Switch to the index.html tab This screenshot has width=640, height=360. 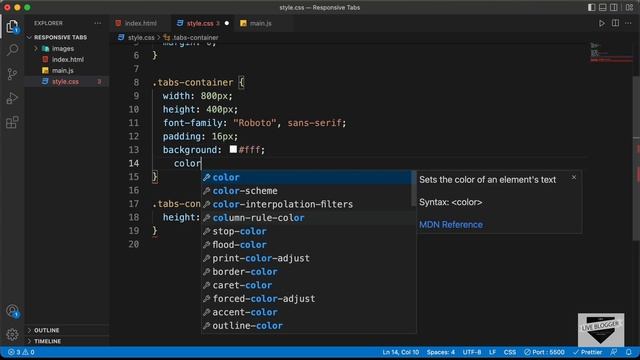coord(140,23)
